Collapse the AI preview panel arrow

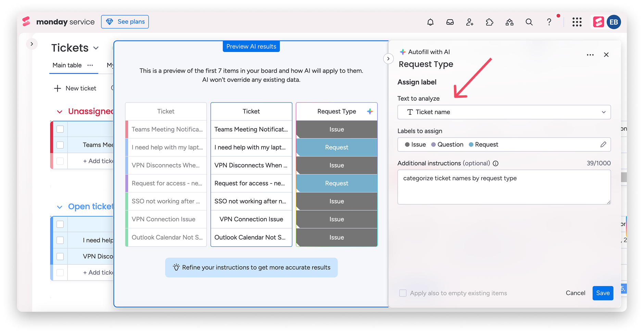coord(388,59)
